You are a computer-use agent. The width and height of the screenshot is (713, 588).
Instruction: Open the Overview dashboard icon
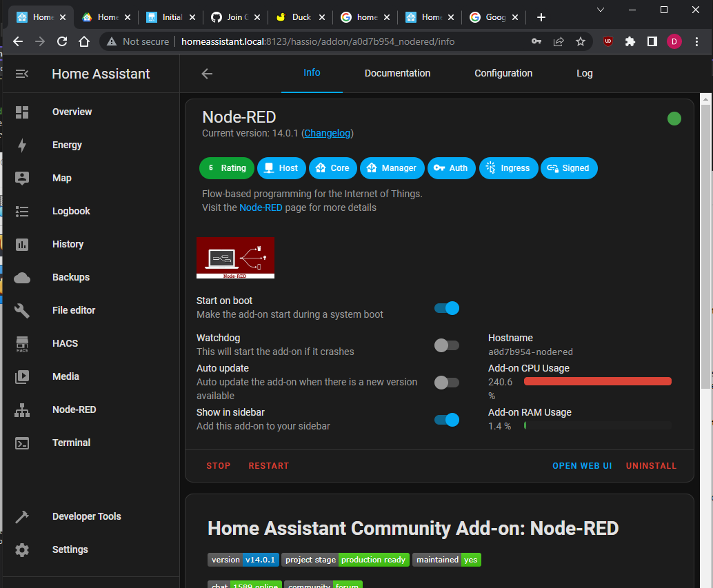pos(22,112)
